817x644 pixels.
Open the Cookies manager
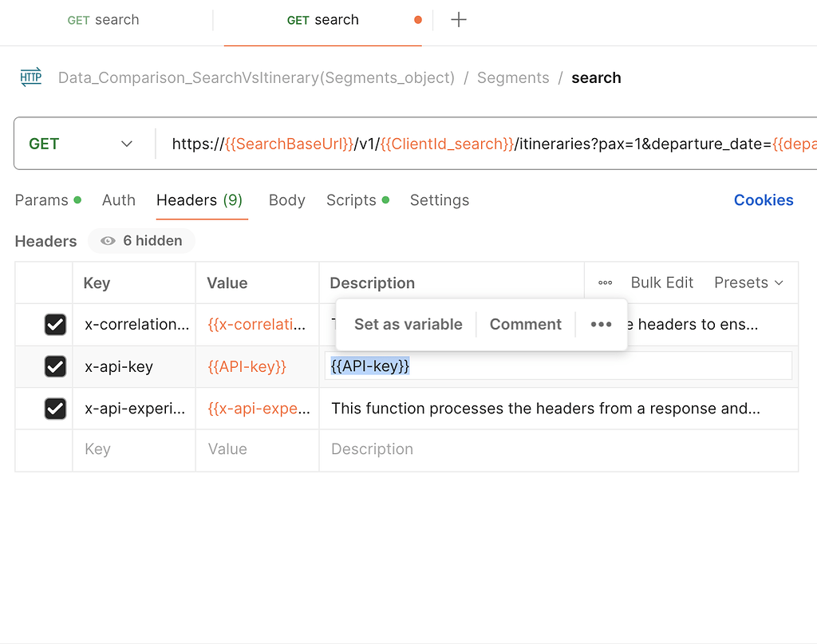pyautogui.click(x=764, y=200)
